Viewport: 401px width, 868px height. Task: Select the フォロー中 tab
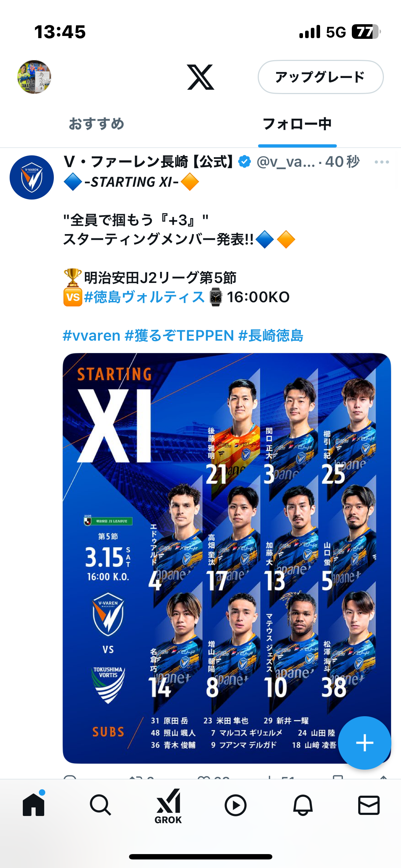tap(297, 124)
